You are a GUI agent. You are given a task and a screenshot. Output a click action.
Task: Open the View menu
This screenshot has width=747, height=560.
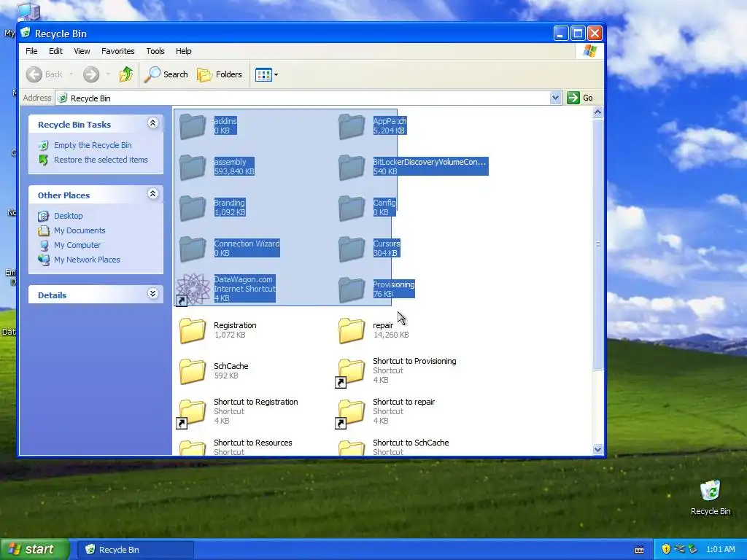pos(82,51)
